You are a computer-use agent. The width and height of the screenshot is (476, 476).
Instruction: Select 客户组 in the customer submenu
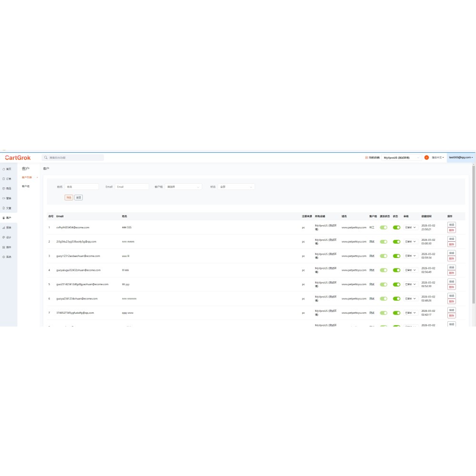coord(26,186)
